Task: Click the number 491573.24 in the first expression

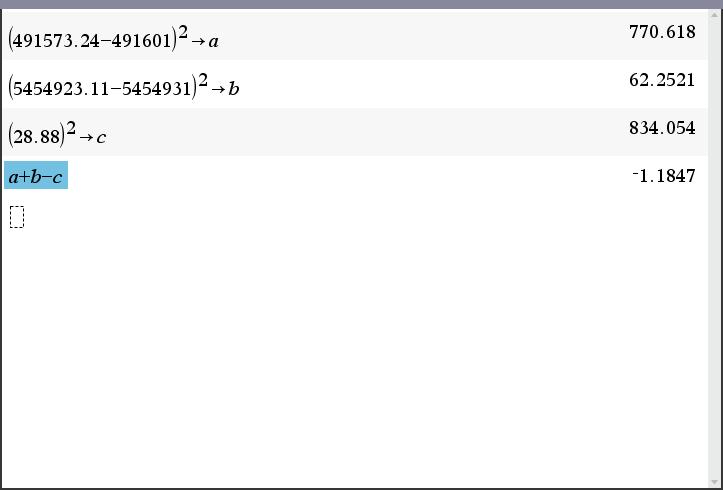Action: (56, 41)
